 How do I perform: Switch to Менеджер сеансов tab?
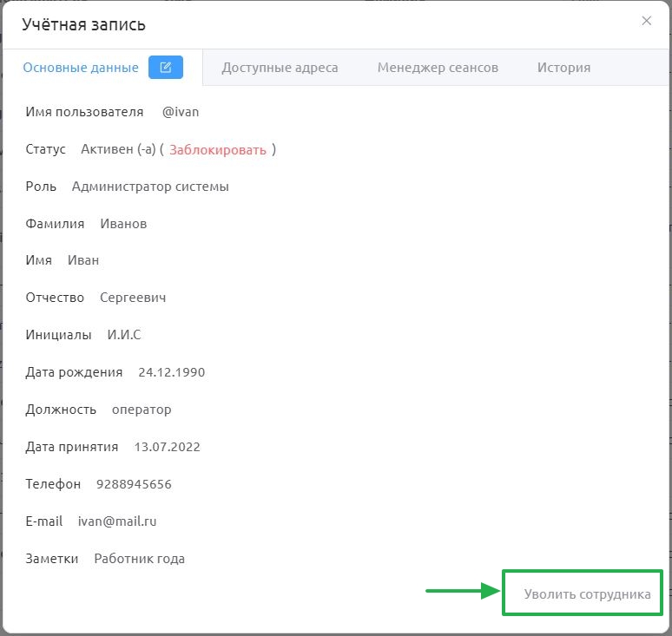coord(438,68)
